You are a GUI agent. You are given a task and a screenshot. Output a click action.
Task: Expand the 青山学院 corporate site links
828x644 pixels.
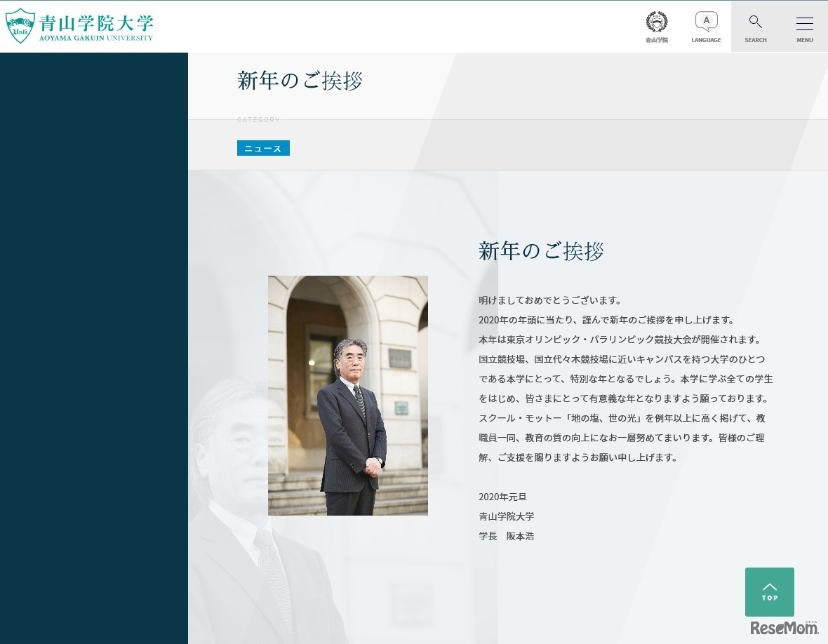coord(657,26)
